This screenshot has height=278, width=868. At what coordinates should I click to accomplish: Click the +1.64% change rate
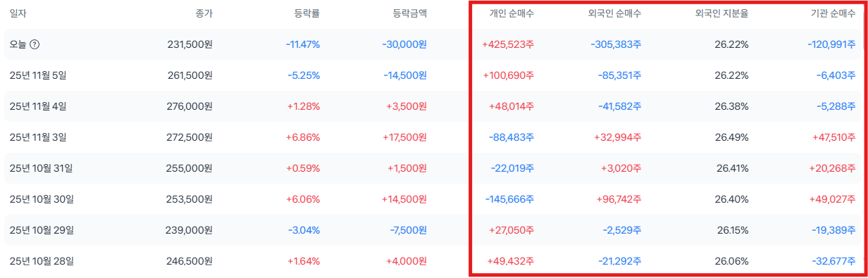click(x=304, y=261)
